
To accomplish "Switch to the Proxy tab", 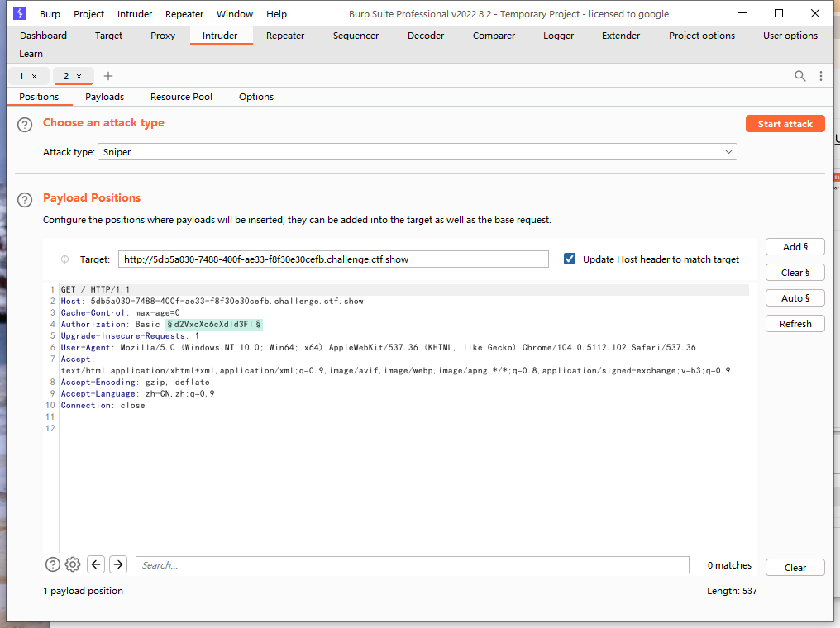I will [x=163, y=36].
